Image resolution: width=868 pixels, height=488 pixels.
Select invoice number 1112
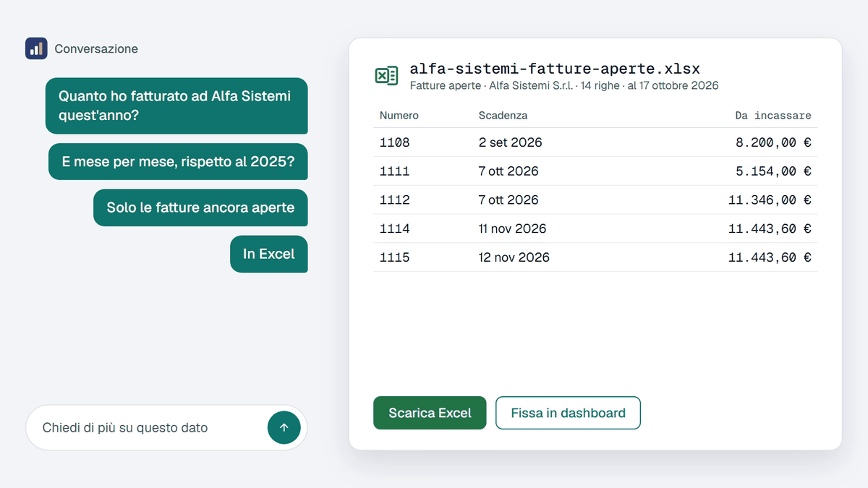pos(394,200)
